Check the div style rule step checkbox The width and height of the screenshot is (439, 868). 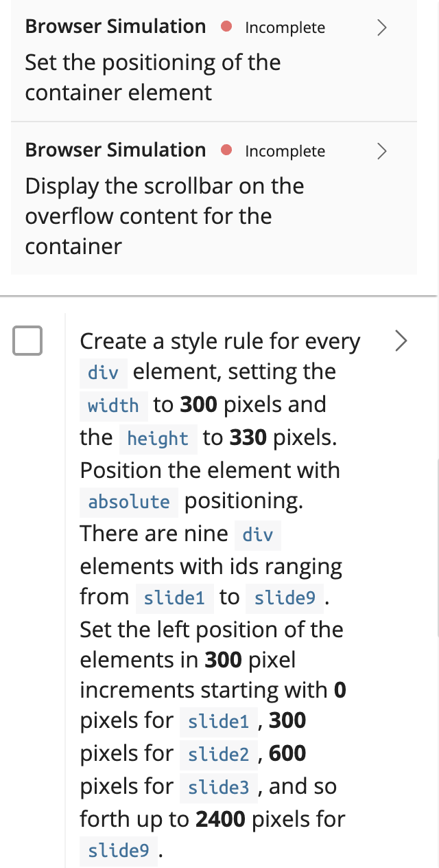(27, 341)
